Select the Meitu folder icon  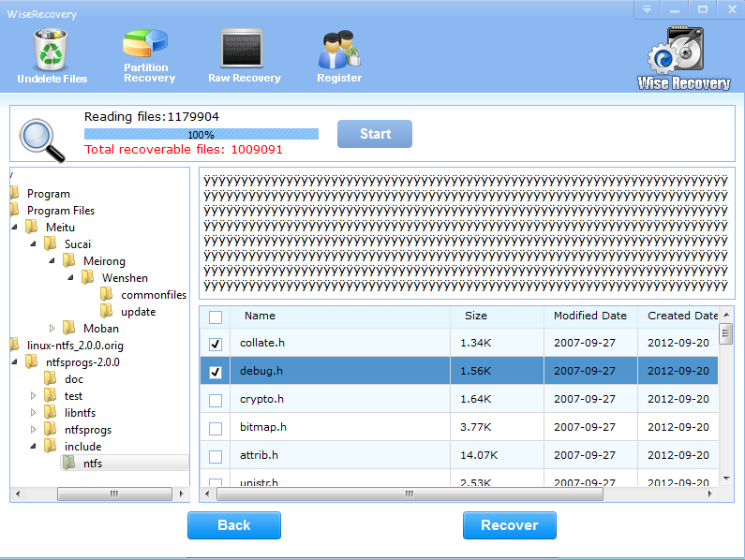32,227
